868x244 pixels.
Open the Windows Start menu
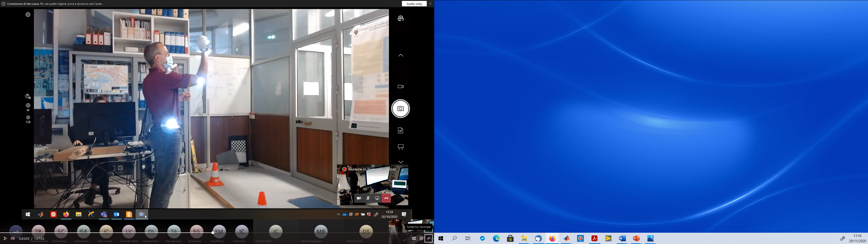tap(440, 238)
